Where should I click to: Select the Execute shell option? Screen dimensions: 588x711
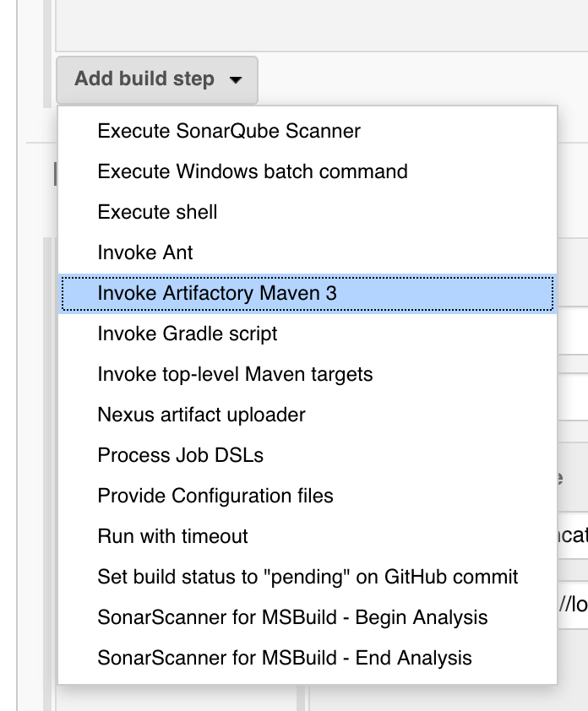pos(157,212)
